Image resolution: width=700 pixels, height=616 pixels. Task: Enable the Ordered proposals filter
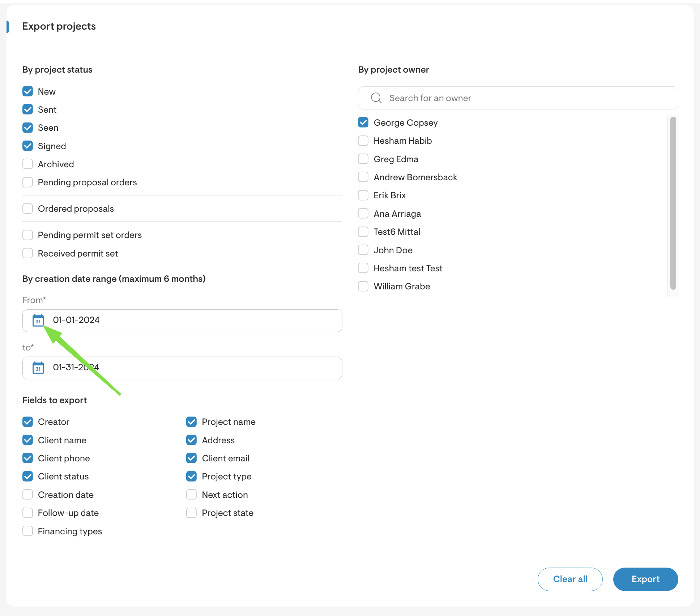click(x=28, y=208)
